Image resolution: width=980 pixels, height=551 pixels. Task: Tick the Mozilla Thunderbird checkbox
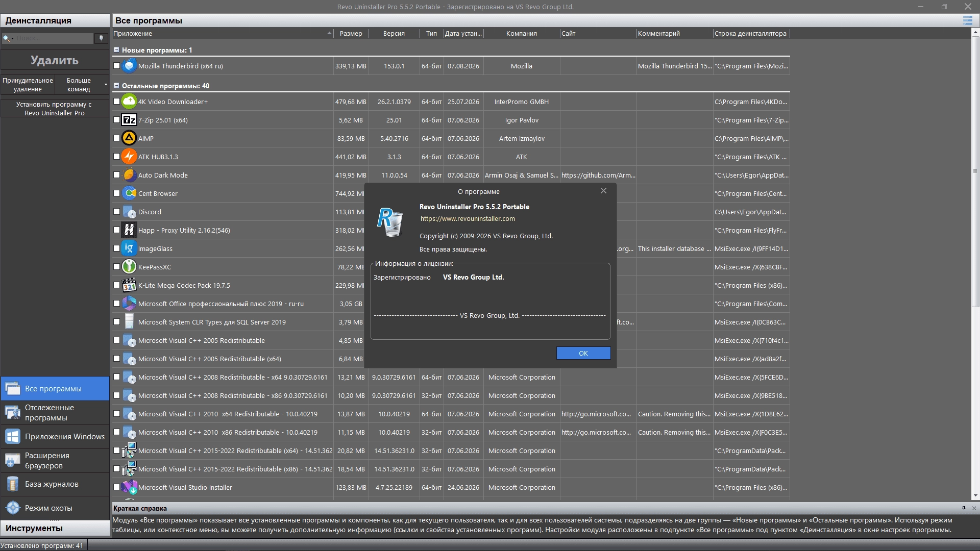pos(116,66)
